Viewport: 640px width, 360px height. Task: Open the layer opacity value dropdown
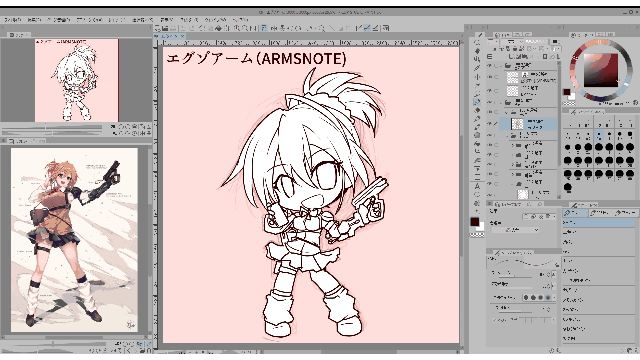point(555,41)
